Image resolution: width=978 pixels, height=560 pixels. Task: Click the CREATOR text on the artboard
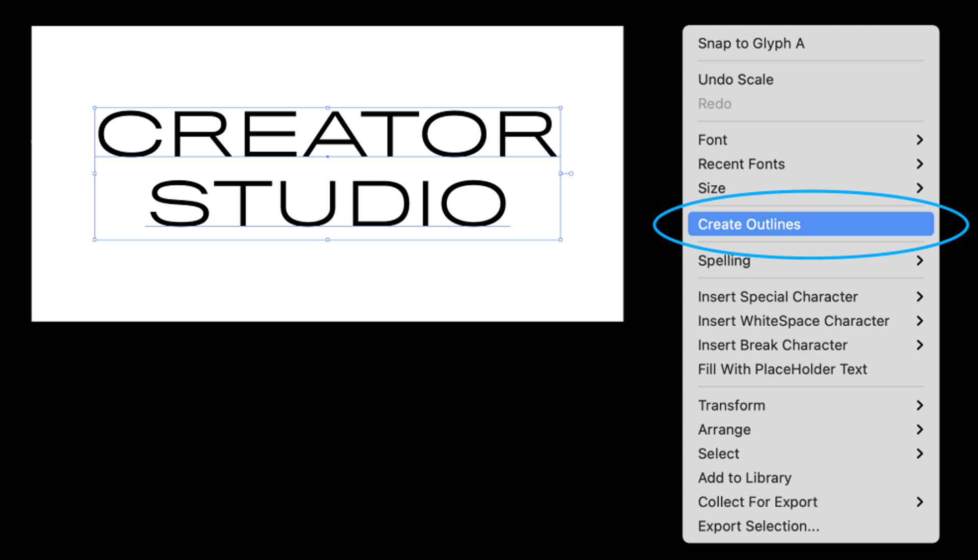327,134
